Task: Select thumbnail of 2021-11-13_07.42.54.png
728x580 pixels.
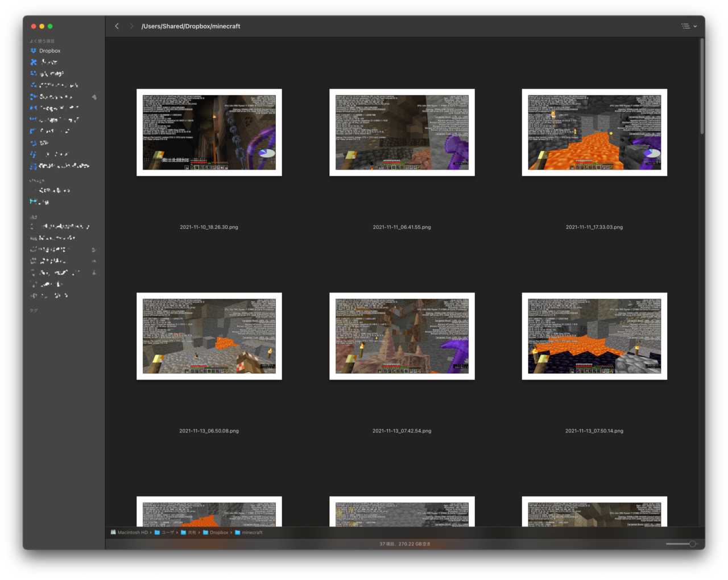Action: (402, 336)
